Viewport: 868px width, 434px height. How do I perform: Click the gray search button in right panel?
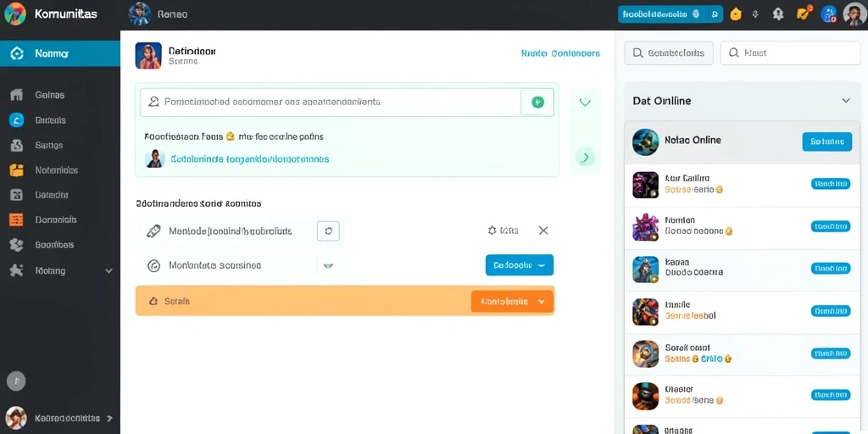click(x=669, y=53)
